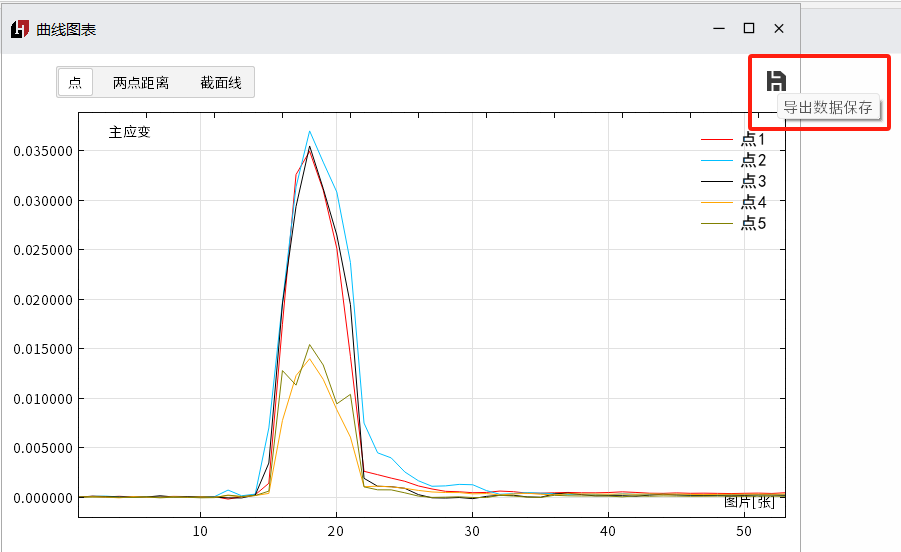Image resolution: width=901 pixels, height=552 pixels.
Task: Click the 主应变 chart title
Action: [x=130, y=132]
